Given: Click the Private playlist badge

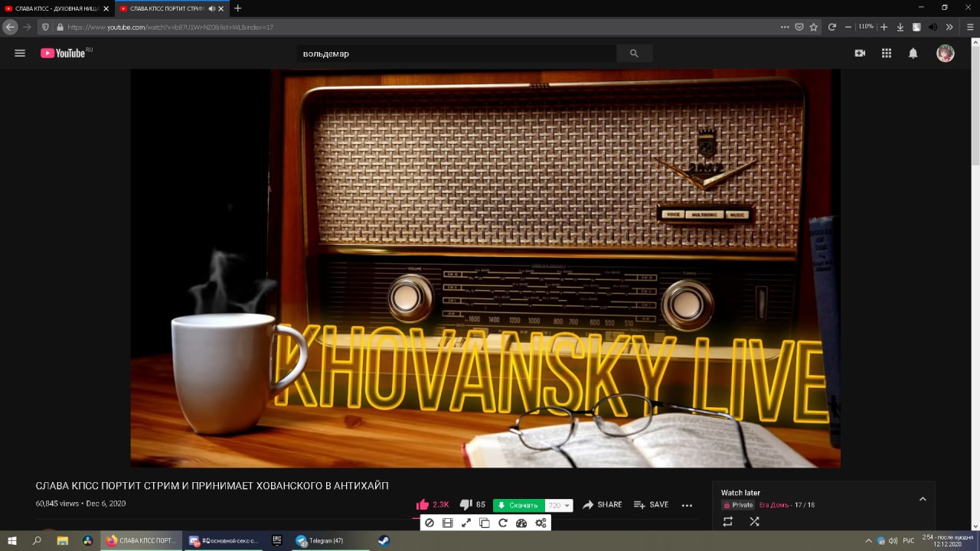Looking at the screenshot, I should click(x=738, y=505).
